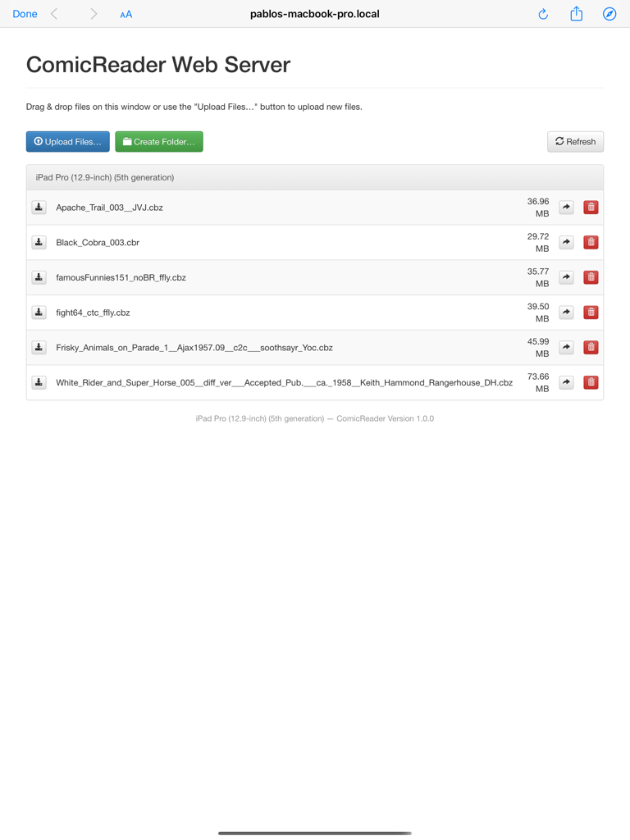
Task: Open page in Safari compass icon
Action: click(609, 14)
